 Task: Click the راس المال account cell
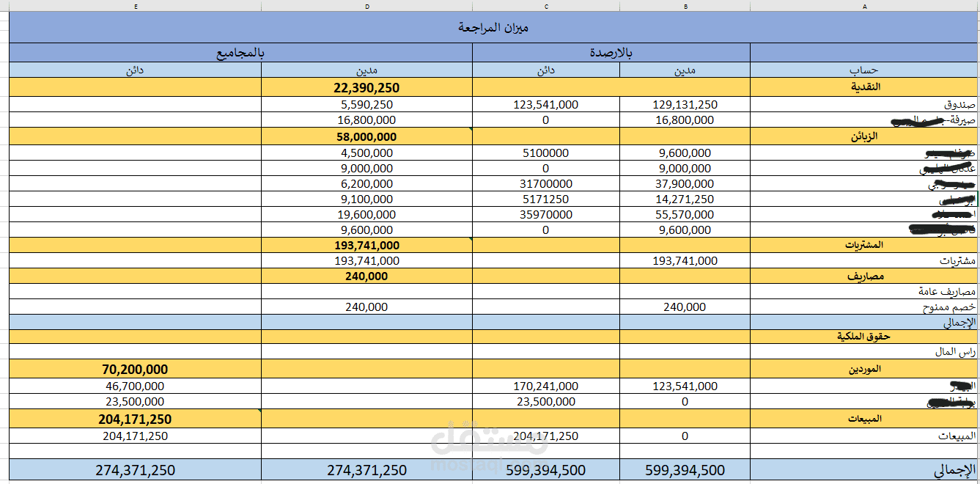click(x=865, y=352)
